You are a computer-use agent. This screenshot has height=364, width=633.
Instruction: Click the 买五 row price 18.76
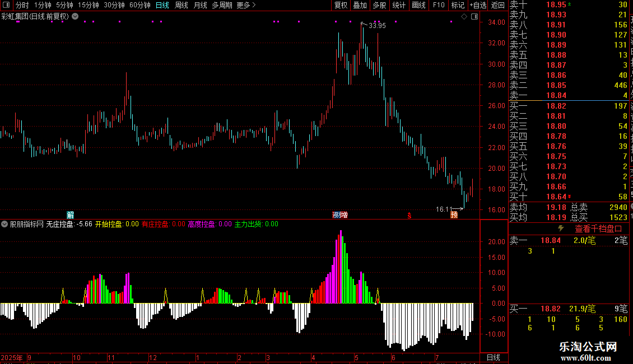556,146
